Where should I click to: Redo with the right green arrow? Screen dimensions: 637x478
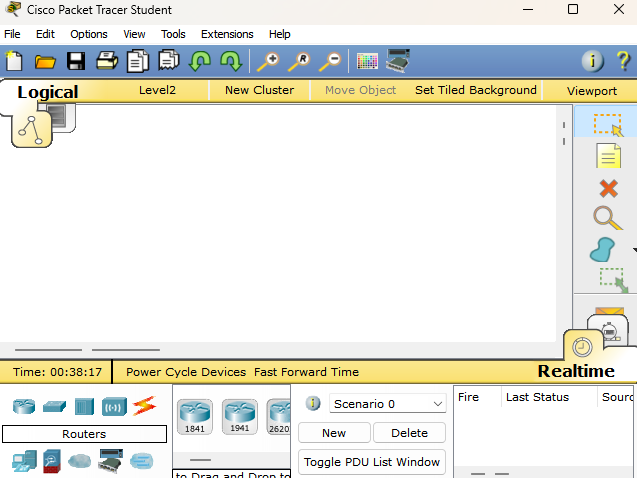click(x=231, y=61)
